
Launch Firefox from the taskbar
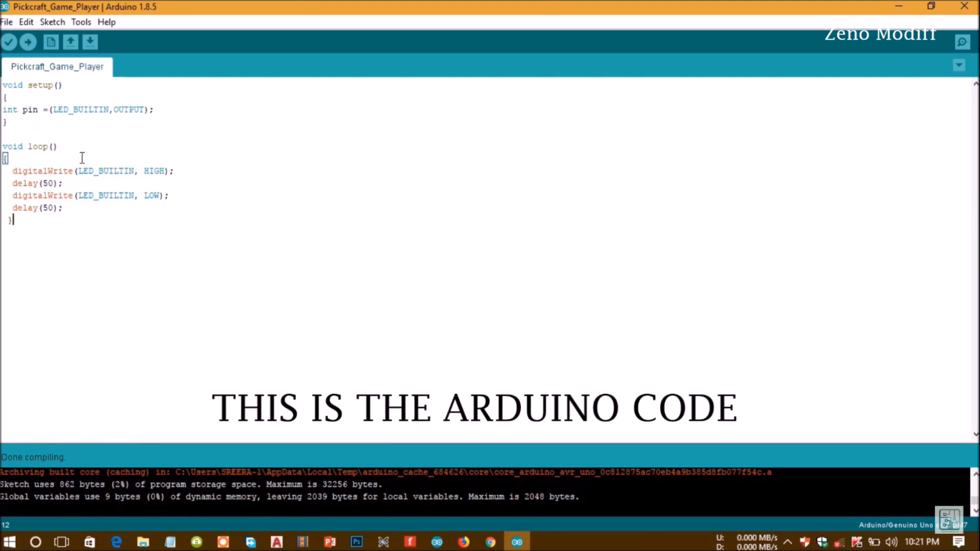point(463,542)
